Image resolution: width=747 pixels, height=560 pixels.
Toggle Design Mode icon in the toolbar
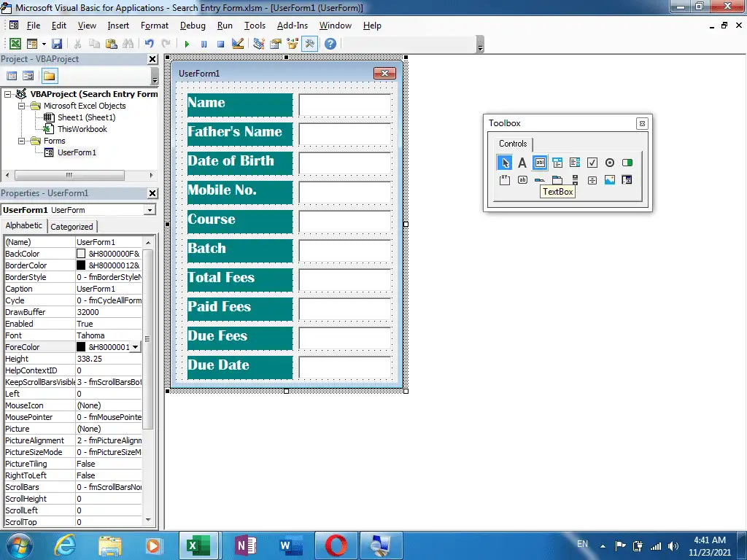(x=238, y=44)
